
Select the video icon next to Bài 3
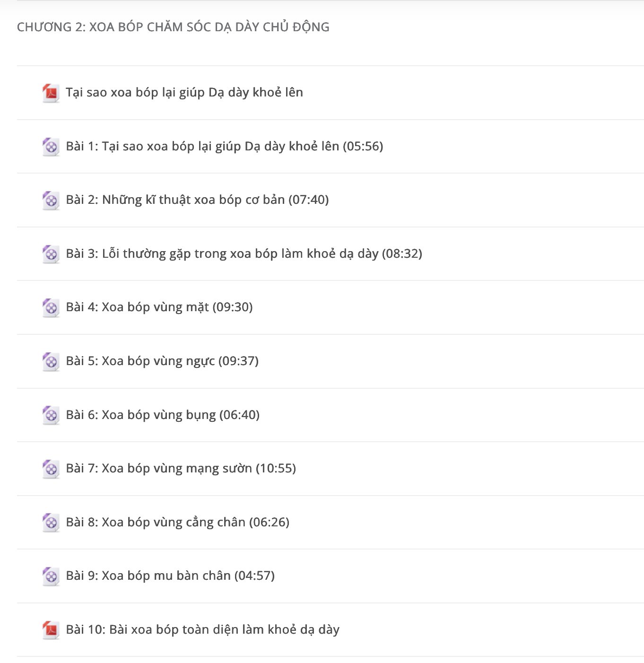coord(51,254)
